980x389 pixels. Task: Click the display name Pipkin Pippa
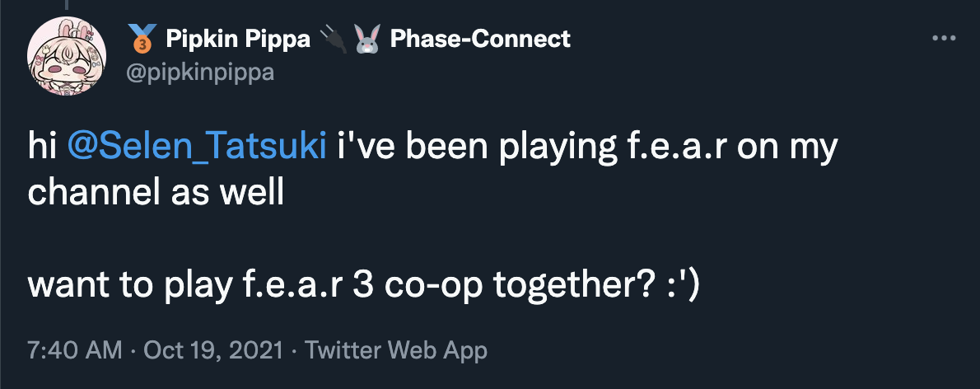(x=237, y=38)
